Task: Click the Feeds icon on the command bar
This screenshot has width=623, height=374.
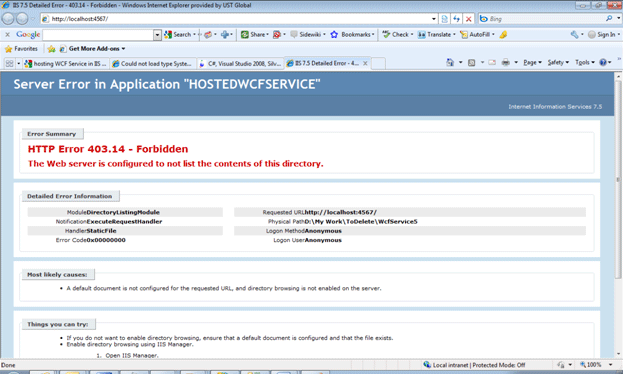Action: coord(472,62)
